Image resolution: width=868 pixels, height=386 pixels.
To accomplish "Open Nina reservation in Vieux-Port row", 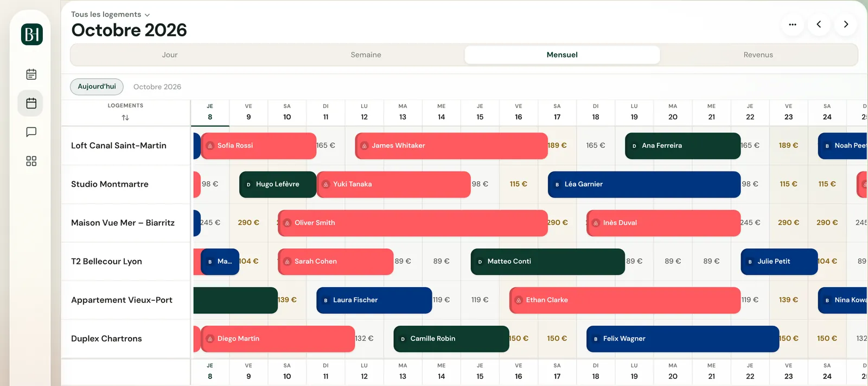I will point(843,300).
